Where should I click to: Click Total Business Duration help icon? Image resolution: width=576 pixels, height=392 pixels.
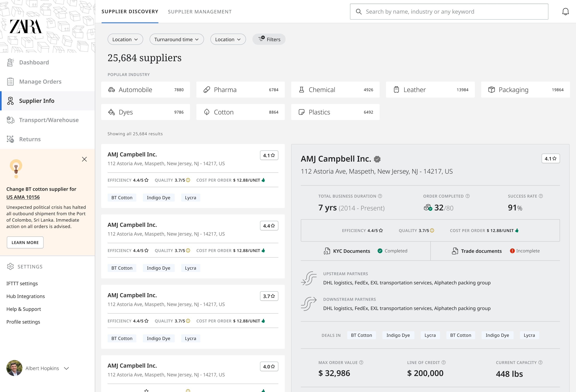click(380, 196)
